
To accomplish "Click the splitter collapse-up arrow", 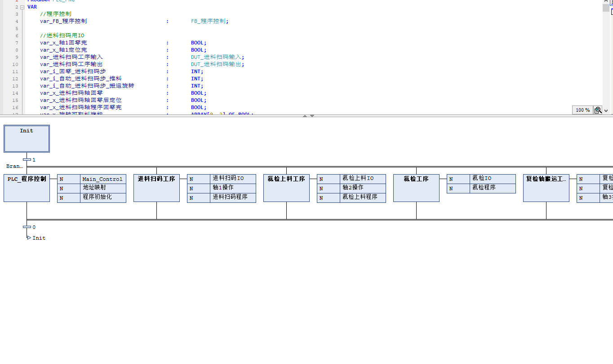I will [x=305, y=116].
